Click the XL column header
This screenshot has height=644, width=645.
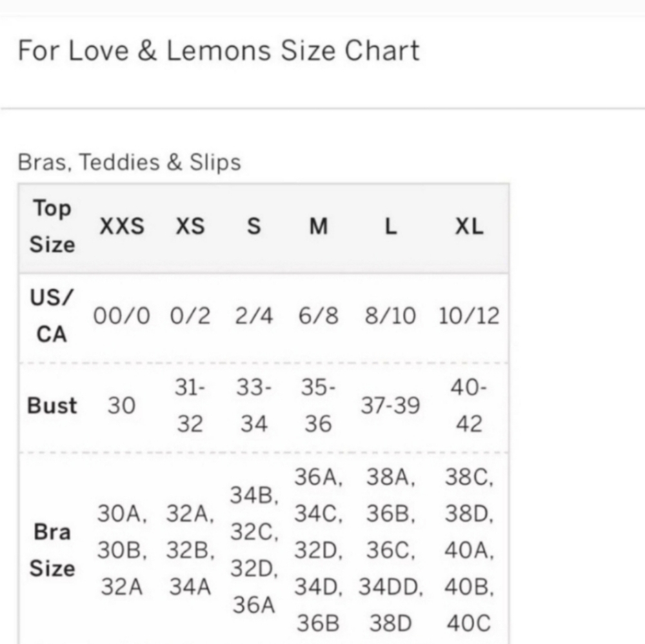[469, 226]
